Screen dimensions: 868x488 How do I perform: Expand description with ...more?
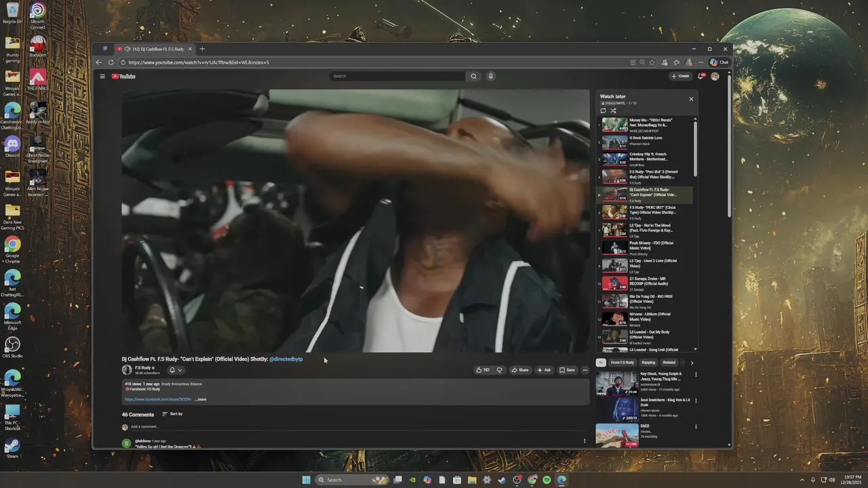201,399
